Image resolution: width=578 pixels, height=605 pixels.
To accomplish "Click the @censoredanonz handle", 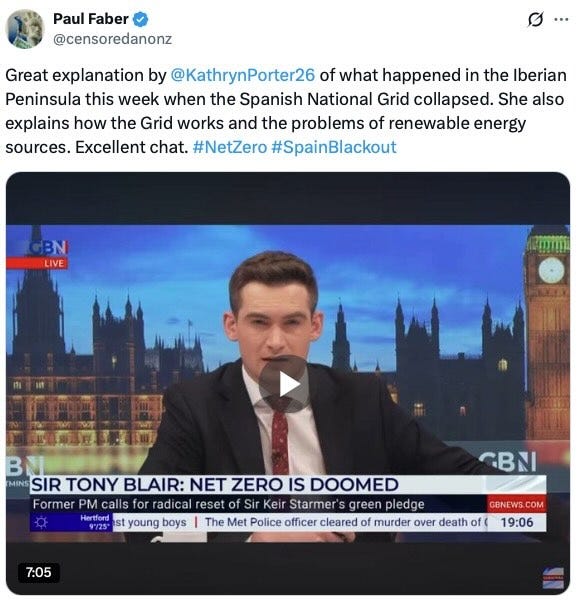I will (112, 39).
